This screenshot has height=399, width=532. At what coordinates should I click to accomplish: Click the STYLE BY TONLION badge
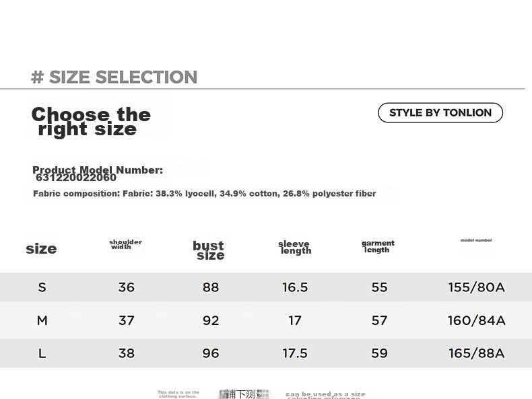point(440,112)
